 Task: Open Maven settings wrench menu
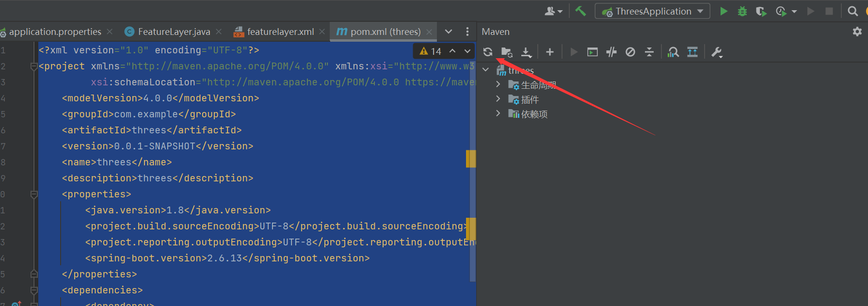[x=717, y=52]
